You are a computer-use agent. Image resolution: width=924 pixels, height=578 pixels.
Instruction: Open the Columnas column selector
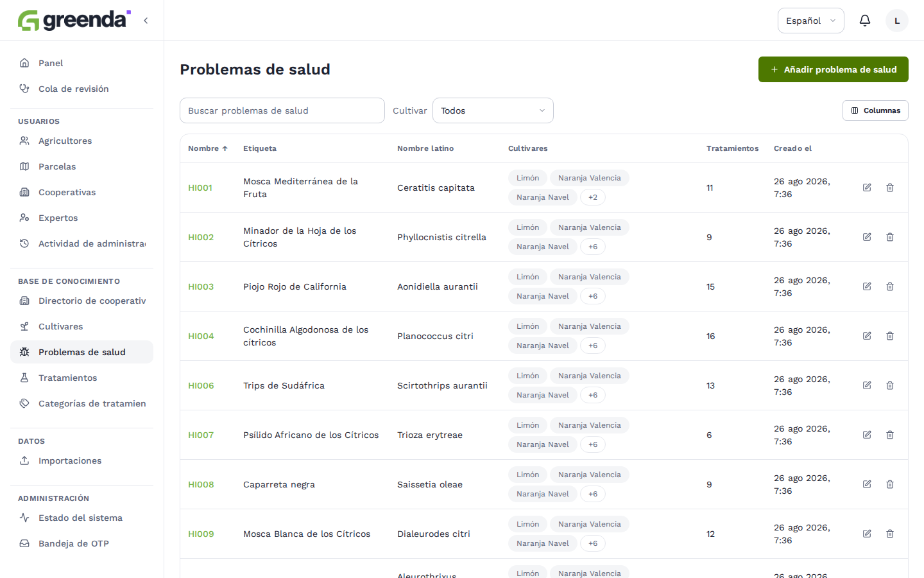(x=875, y=110)
